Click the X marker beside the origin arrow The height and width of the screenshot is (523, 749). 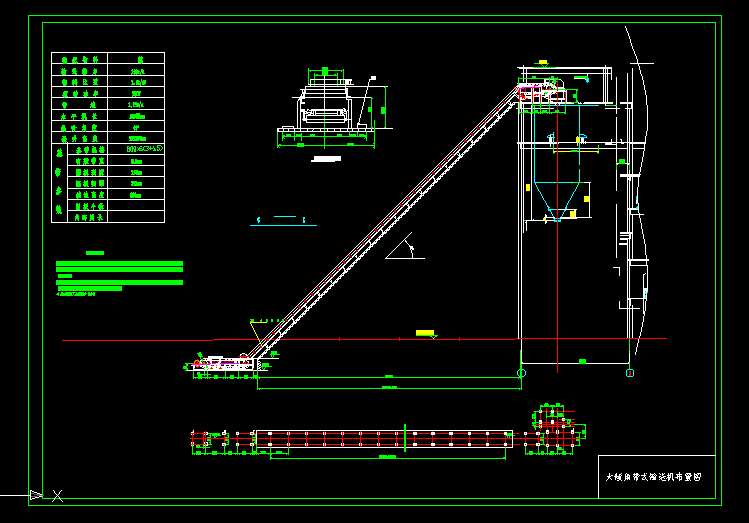(58, 495)
